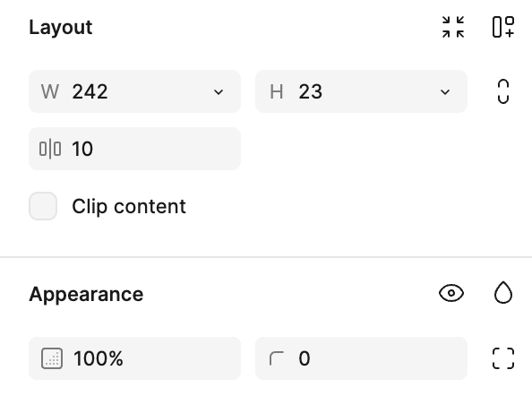The width and height of the screenshot is (532, 396).
Task: Add auto layout using Layout header icon
Action: click(x=503, y=27)
